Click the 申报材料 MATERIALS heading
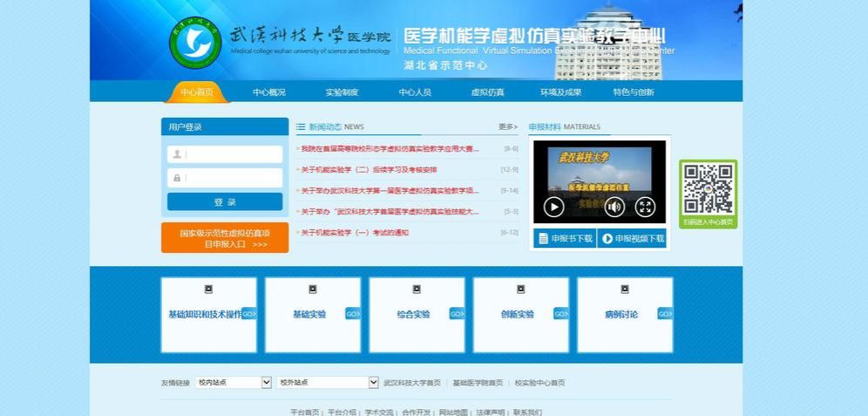868x416 pixels. (564, 126)
